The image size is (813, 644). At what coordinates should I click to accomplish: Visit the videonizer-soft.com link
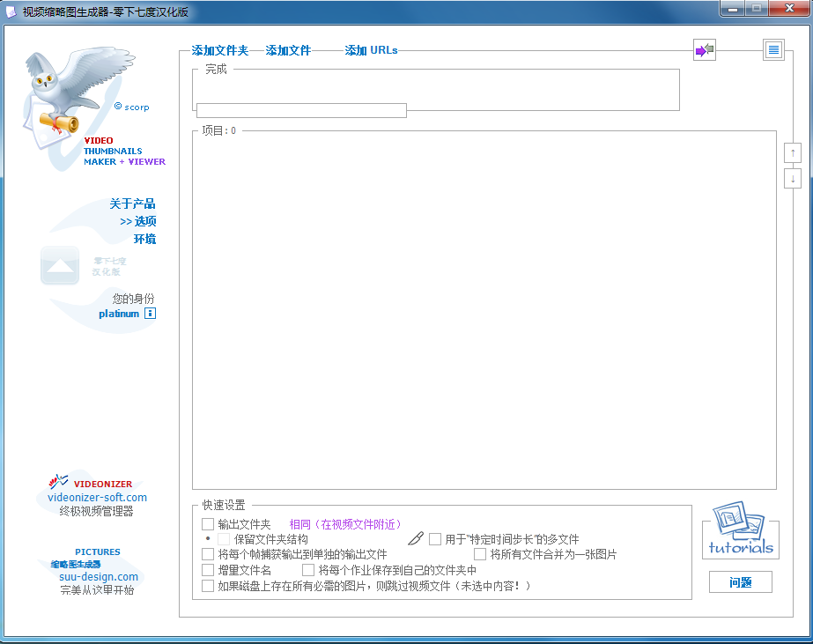[x=98, y=497]
